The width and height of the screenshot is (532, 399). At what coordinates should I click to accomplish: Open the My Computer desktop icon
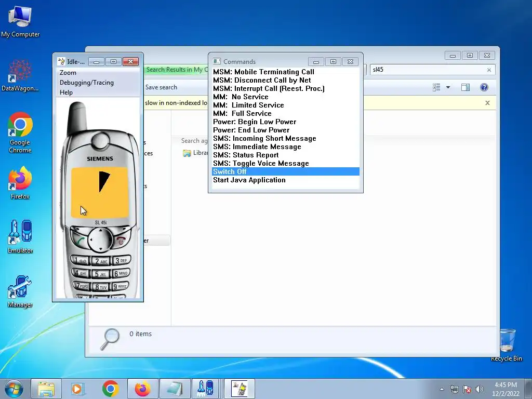[20, 21]
